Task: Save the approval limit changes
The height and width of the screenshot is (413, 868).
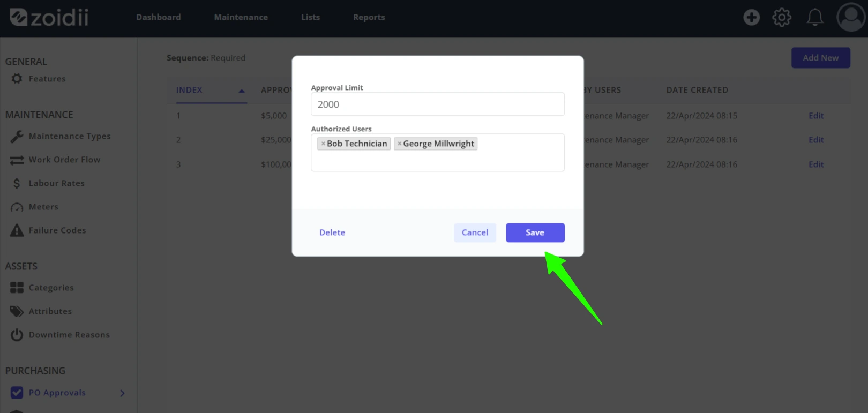Action: click(535, 232)
